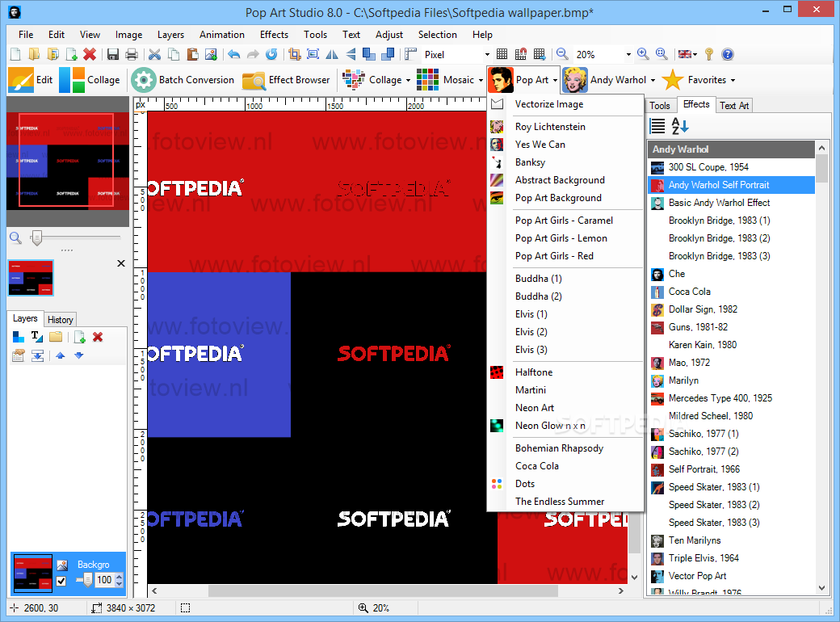This screenshot has width=840, height=622.
Task: Save the image with floppy disk icon
Action: click(x=112, y=54)
